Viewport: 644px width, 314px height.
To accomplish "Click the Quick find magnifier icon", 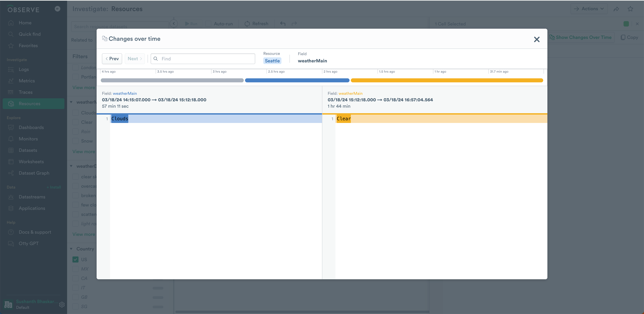I will tap(11, 34).
